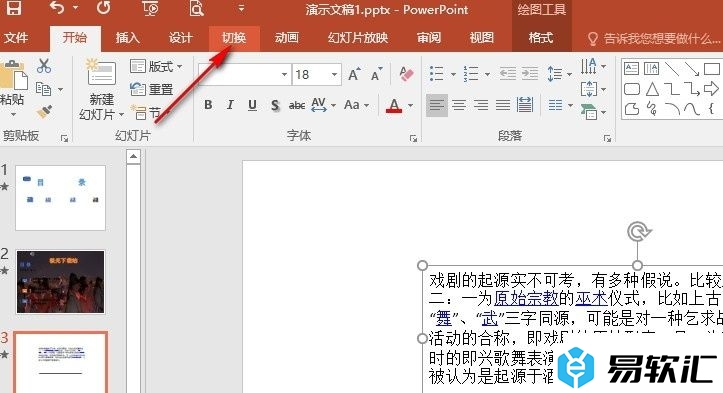
Task: Select the triangle shape
Action: coord(652,89)
